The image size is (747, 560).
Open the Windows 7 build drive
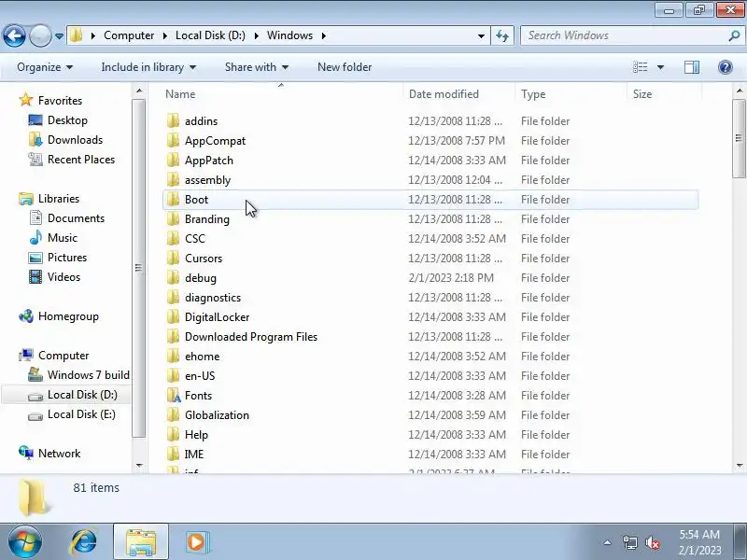(x=88, y=375)
